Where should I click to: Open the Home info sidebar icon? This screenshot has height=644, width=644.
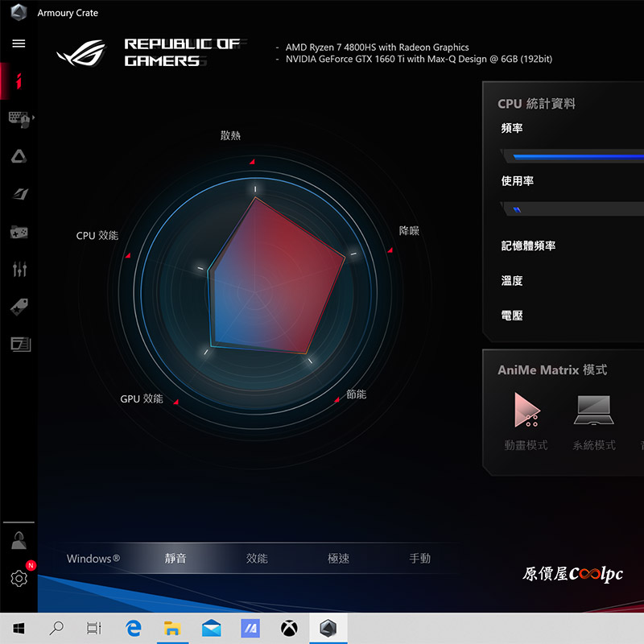[19, 81]
